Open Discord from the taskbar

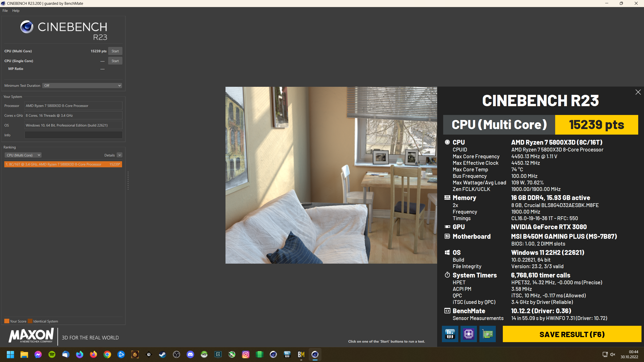click(190, 354)
